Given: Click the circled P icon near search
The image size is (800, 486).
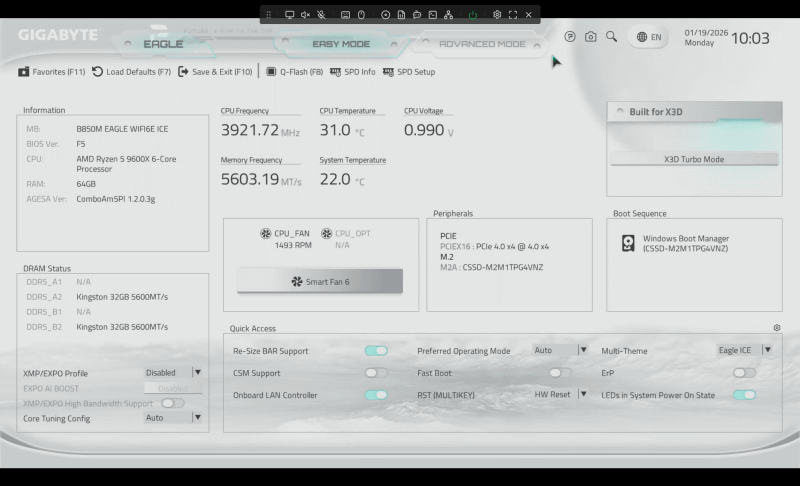Looking at the screenshot, I should 570,37.
